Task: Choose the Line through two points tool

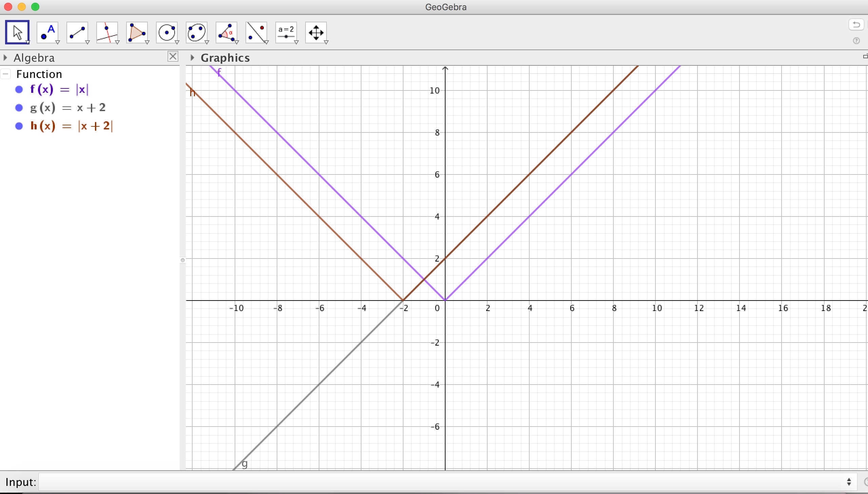Action: (x=77, y=32)
